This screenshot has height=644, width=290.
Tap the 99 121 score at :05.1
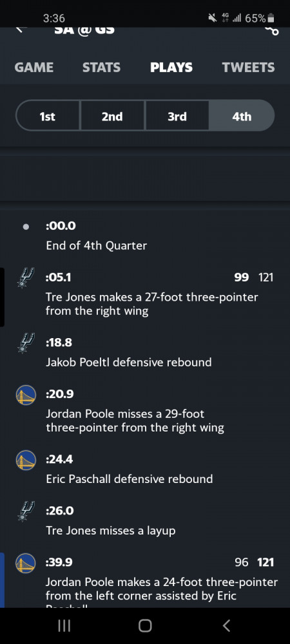(253, 277)
